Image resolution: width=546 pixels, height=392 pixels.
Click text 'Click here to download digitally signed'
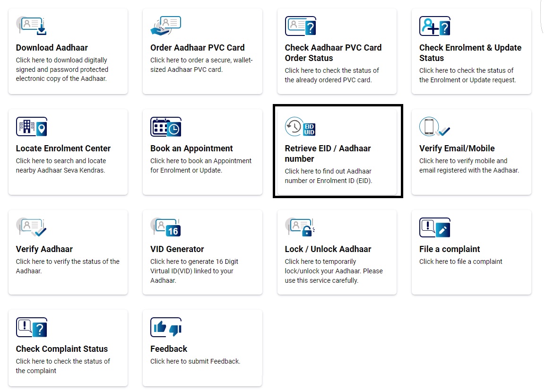[62, 65]
